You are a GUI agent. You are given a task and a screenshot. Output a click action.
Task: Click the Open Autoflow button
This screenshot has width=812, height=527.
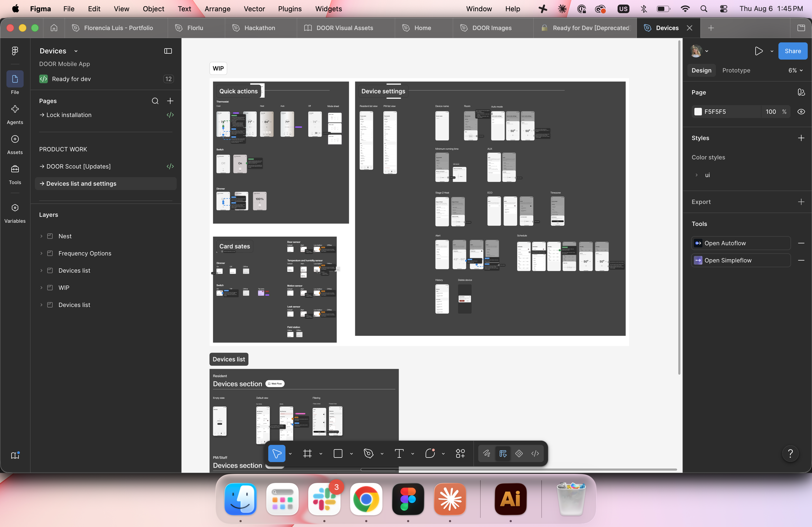click(x=741, y=243)
